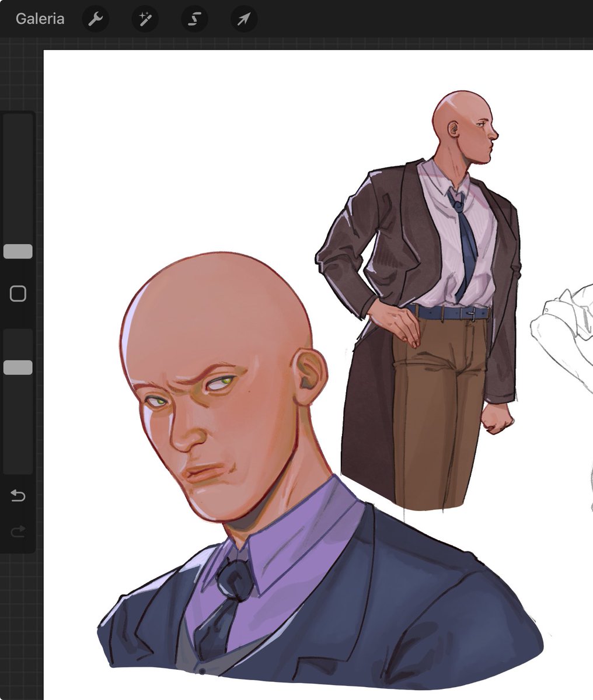593x700 pixels.
Task: Tap the square Modify button between the sliders
Action: coord(18,293)
